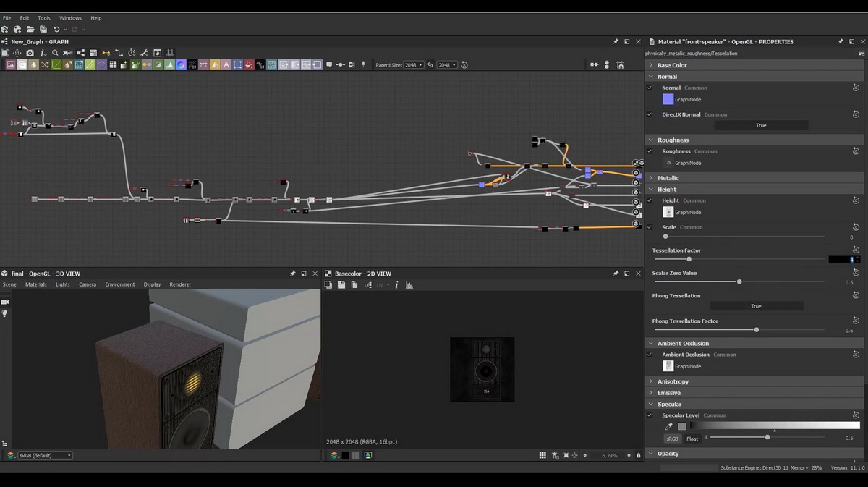Click the Tessellation Factor value field

[843, 259]
